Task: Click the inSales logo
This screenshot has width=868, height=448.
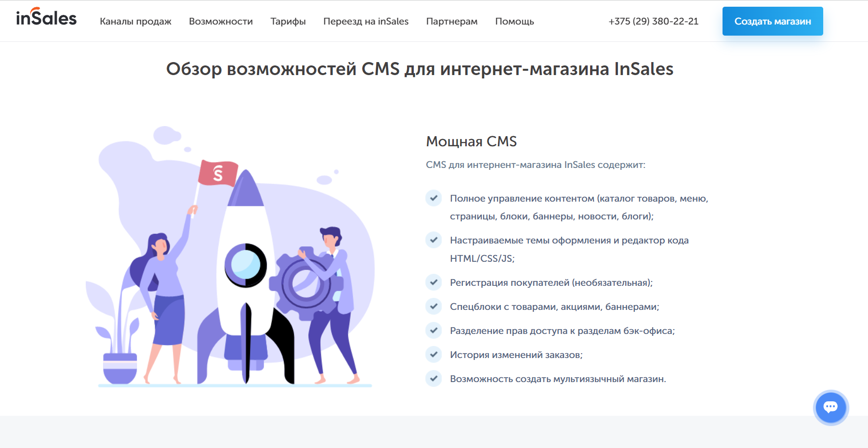Action: [x=46, y=17]
